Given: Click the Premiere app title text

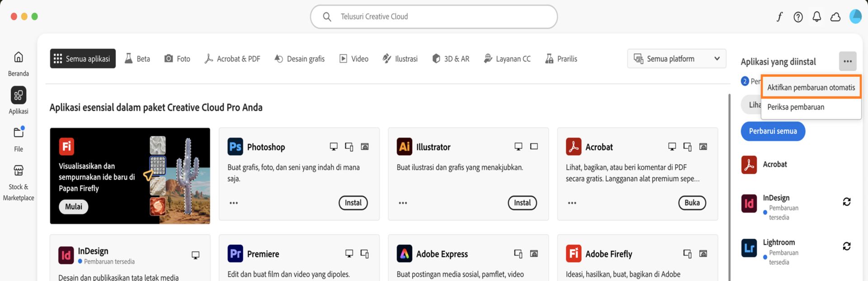Looking at the screenshot, I should [x=263, y=254].
